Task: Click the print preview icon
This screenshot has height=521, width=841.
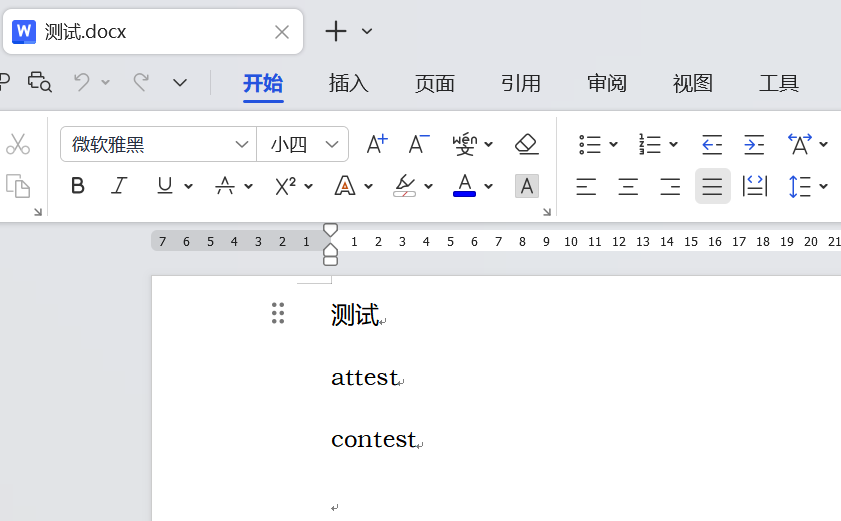Action: coord(39,82)
